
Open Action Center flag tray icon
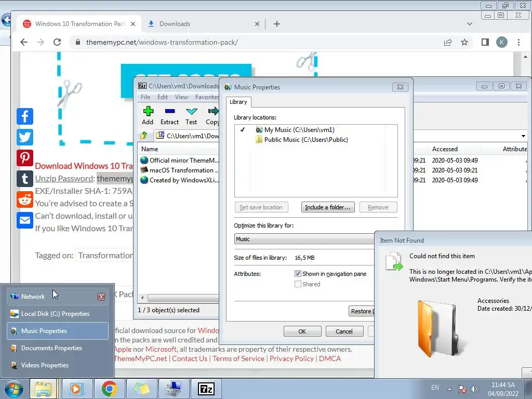tap(462, 389)
